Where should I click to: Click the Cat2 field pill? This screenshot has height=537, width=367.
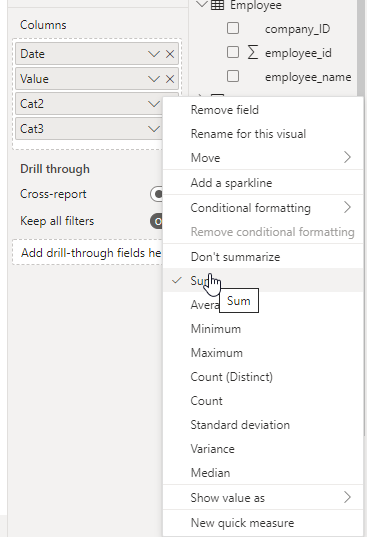pos(89,104)
